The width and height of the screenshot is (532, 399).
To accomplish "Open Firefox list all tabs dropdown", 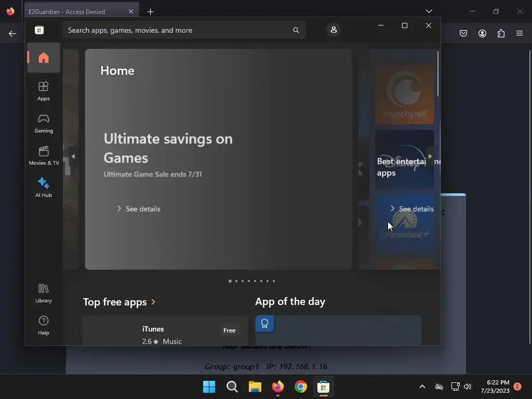I will click(429, 11).
